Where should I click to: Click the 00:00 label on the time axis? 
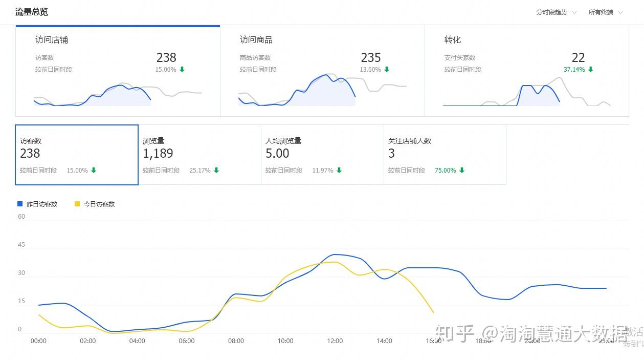pyautogui.click(x=38, y=341)
